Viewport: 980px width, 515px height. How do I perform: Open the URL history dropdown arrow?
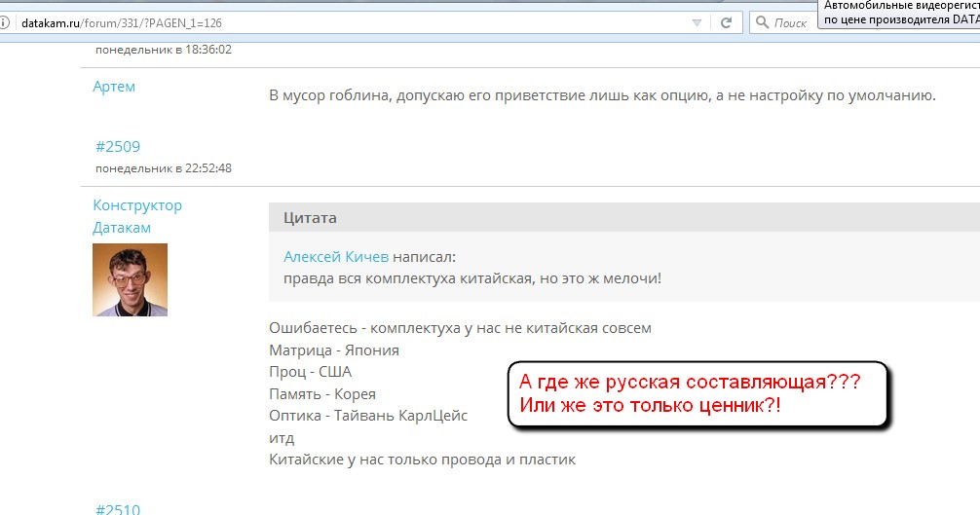[697, 21]
